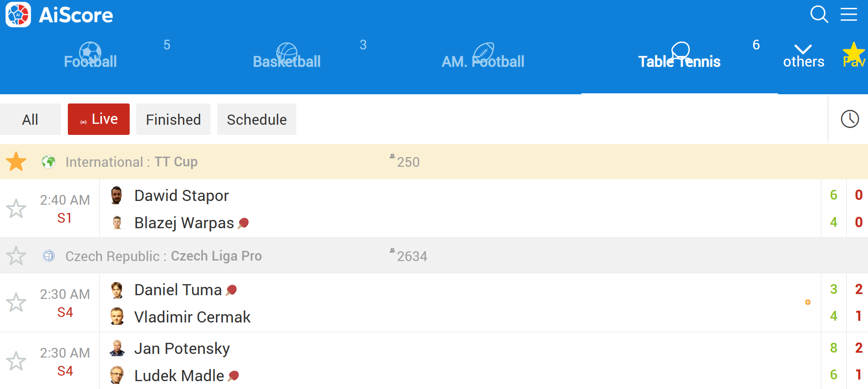Switch to the Table Tennis tab
The image size is (868, 389).
(x=679, y=55)
